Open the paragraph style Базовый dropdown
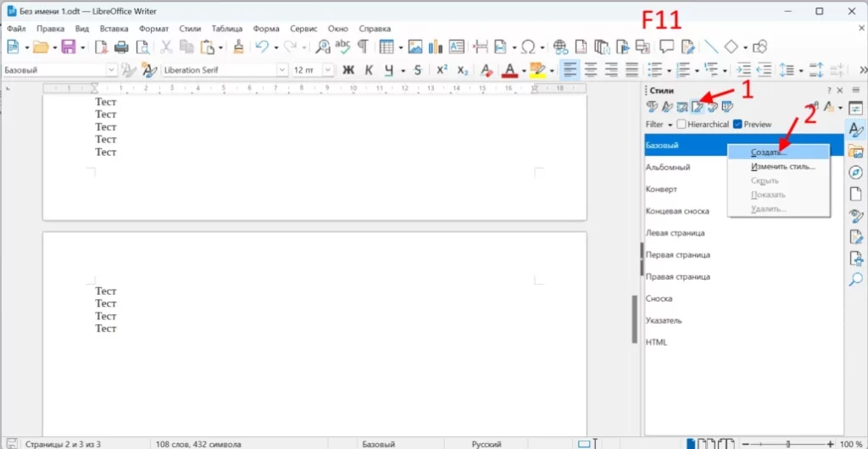 [x=111, y=70]
